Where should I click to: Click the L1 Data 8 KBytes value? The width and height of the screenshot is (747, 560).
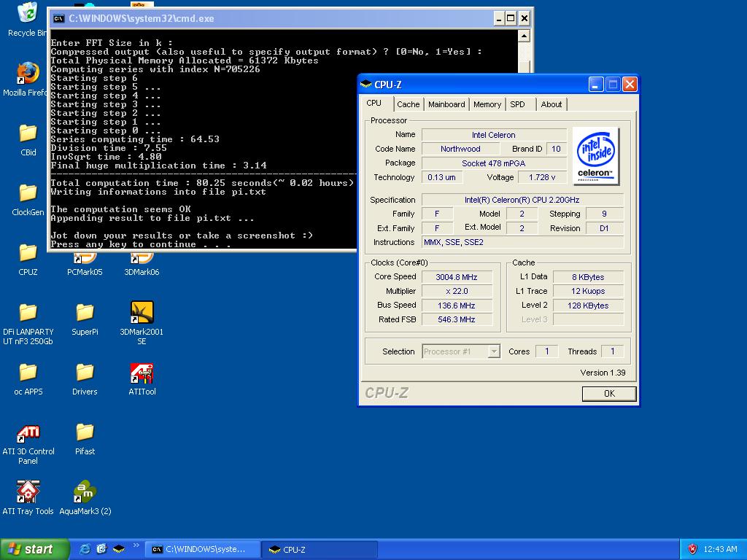pyautogui.click(x=589, y=276)
